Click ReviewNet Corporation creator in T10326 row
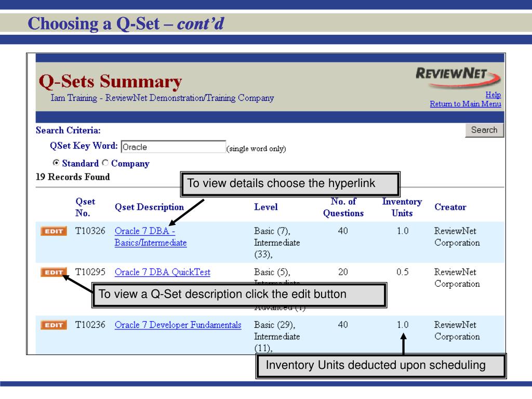Viewport: 532px width, 399px height. click(457, 237)
